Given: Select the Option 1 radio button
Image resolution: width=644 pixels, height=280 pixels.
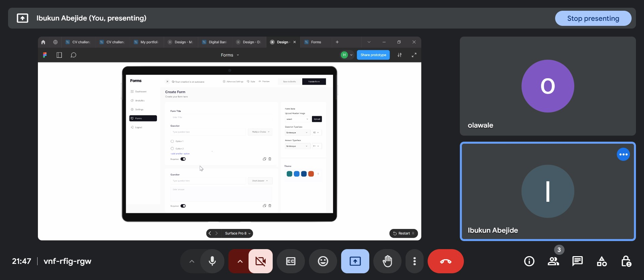Looking at the screenshot, I should click(x=172, y=141).
